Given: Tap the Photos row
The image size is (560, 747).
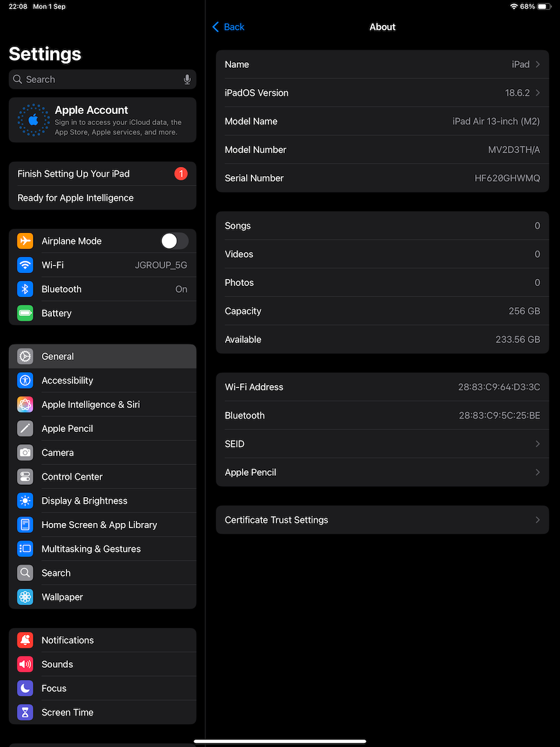Looking at the screenshot, I should point(383,282).
